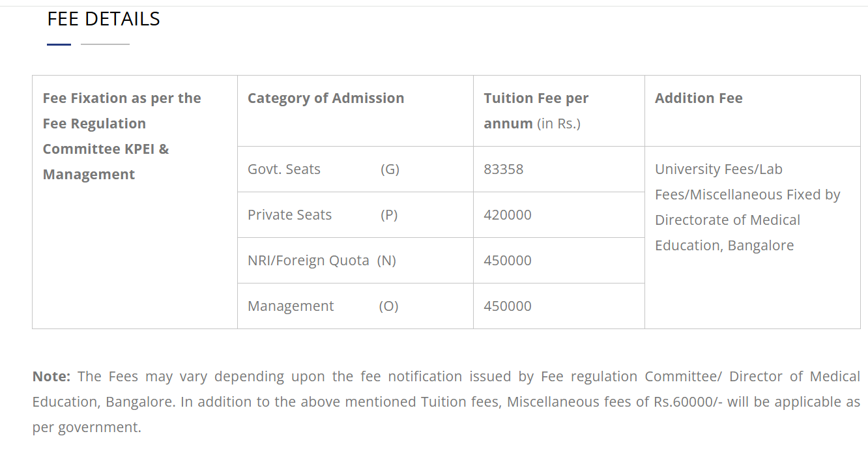This screenshot has height=451, width=868.
Task: Click the dark blue underline below heading
Action: [x=59, y=44]
